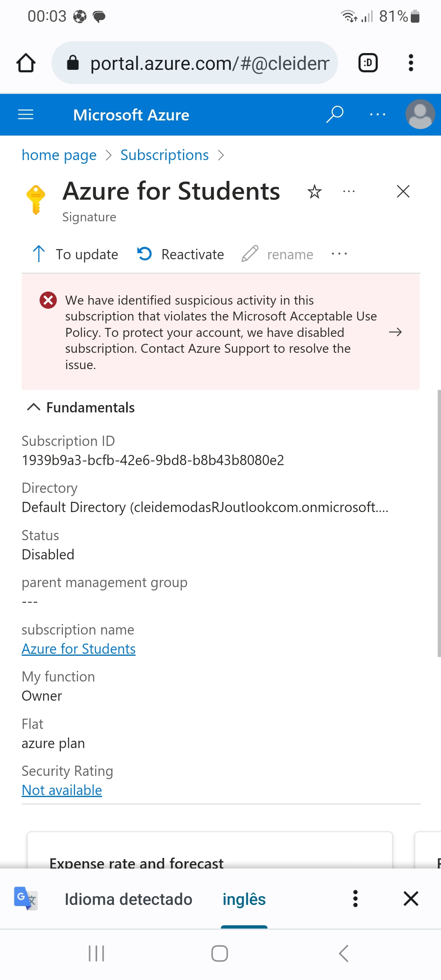Open the account avatar menu
The width and height of the screenshot is (441, 980).
pyautogui.click(x=420, y=115)
